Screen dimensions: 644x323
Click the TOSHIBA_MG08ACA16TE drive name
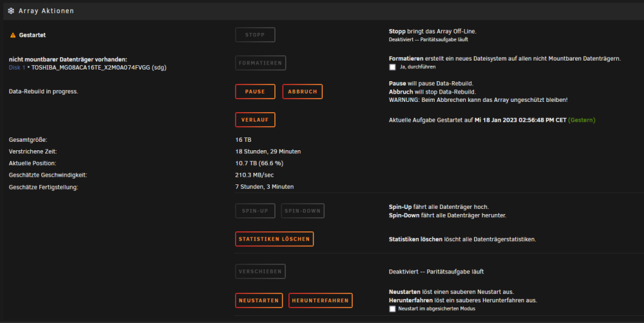click(99, 68)
